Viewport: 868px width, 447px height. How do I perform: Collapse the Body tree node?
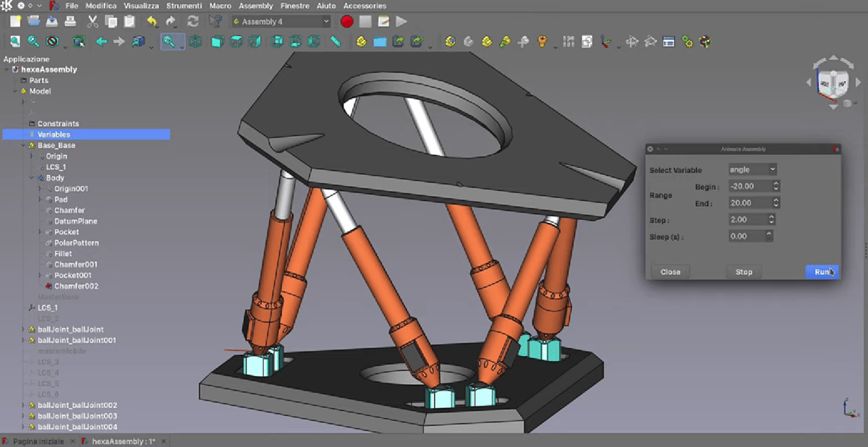(x=32, y=178)
